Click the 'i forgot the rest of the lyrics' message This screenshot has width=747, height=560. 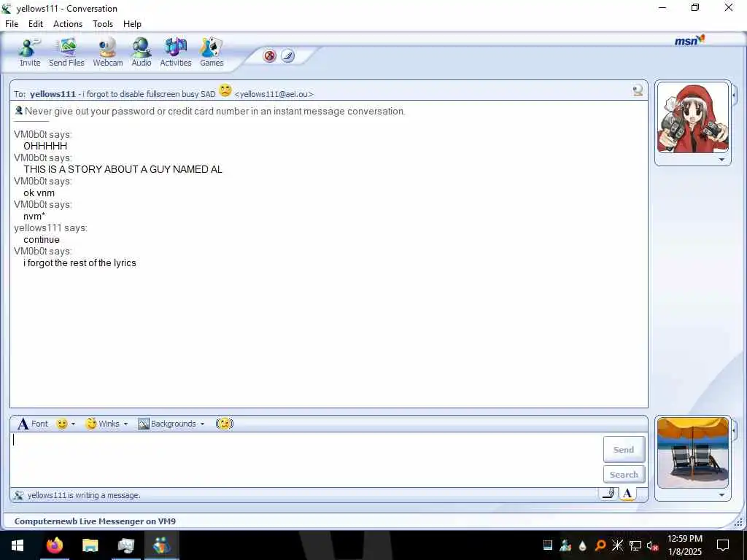tap(80, 262)
